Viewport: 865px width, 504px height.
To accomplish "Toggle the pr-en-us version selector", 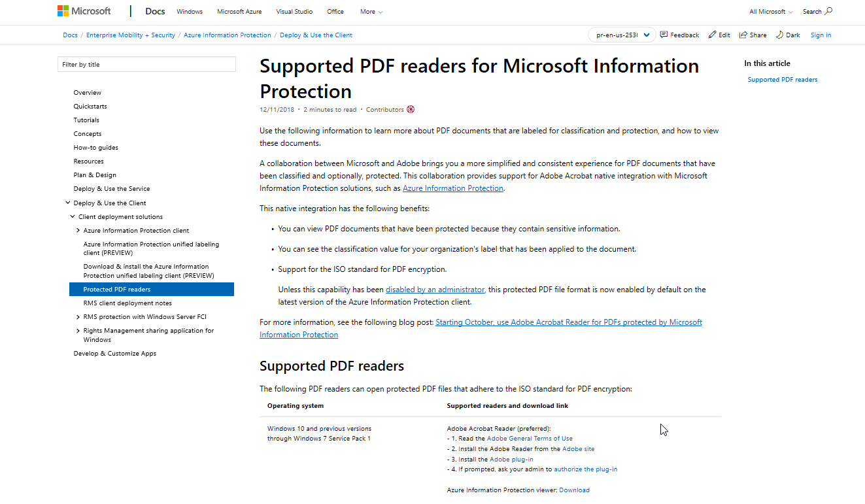I will click(621, 35).
